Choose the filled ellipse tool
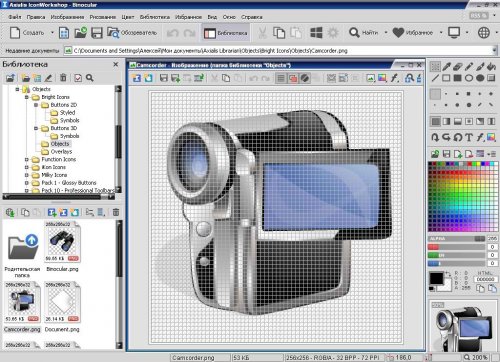The image size is (500, 362). click(x=480, y=78)
